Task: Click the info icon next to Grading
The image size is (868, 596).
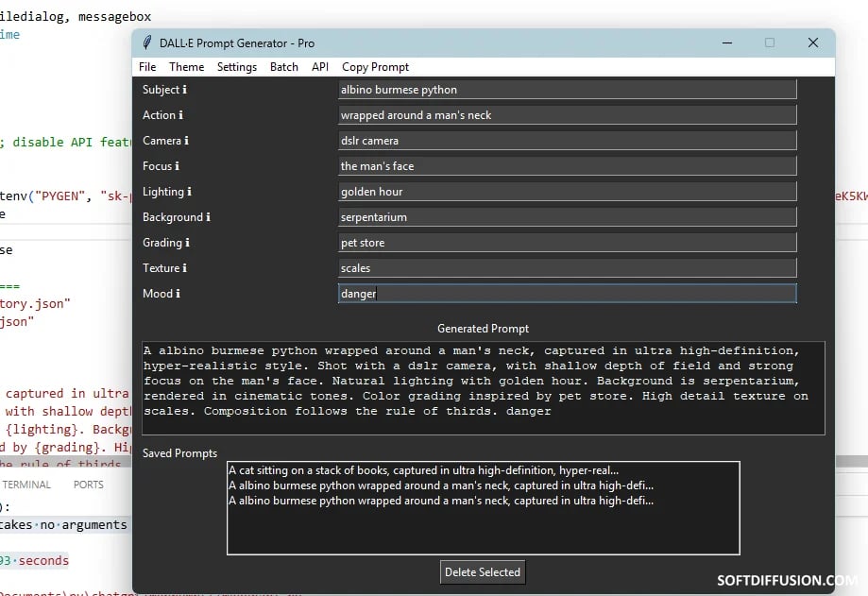Action: point(187,243)
